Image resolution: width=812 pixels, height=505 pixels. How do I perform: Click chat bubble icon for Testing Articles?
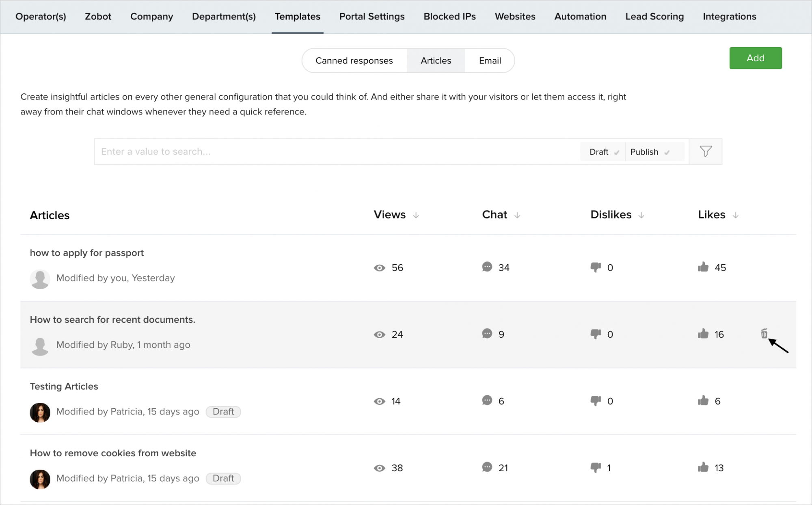[x=487, y=400]
